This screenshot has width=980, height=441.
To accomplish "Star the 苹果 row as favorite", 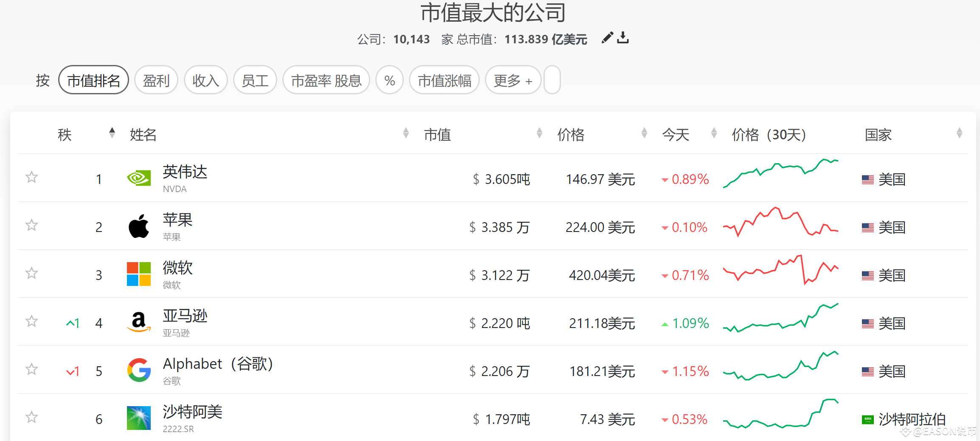I will (x=31, y=225).
